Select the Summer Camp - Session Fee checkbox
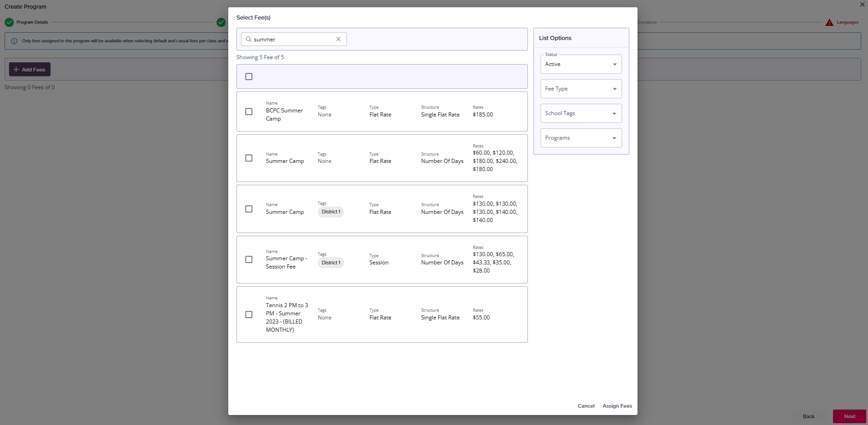This screenshot has height=425, width=868. click(x=249, y=259)
